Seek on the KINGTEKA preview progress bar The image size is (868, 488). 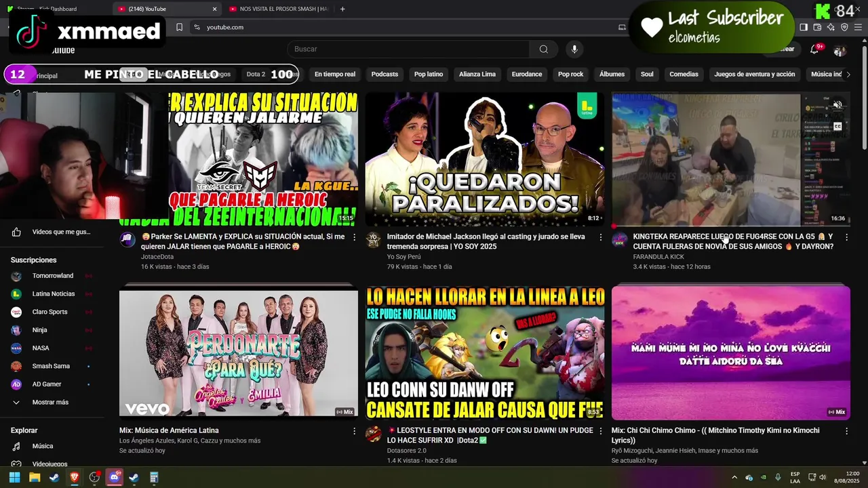tap(731, 226)
